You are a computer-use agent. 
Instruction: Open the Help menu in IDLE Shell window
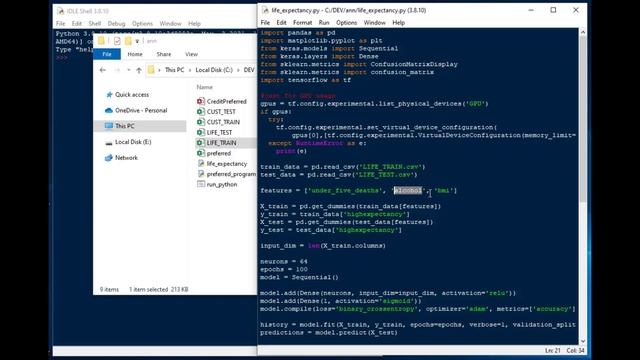click(194, 24)
